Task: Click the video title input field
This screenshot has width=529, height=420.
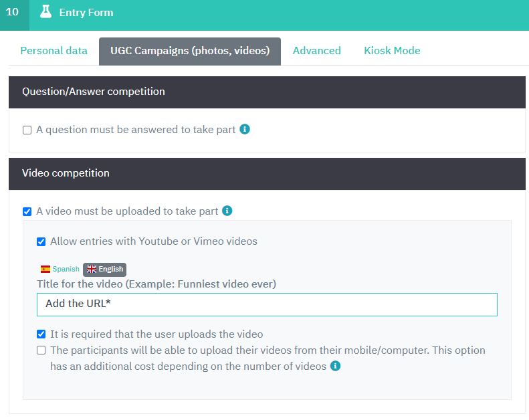Action: point(267,304)
